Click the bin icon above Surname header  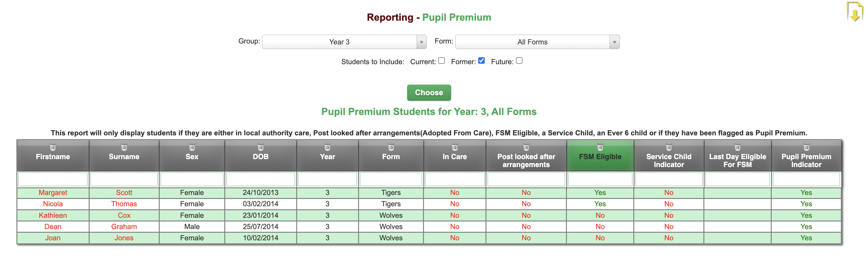pyautogui.click(x=124, y=147)
